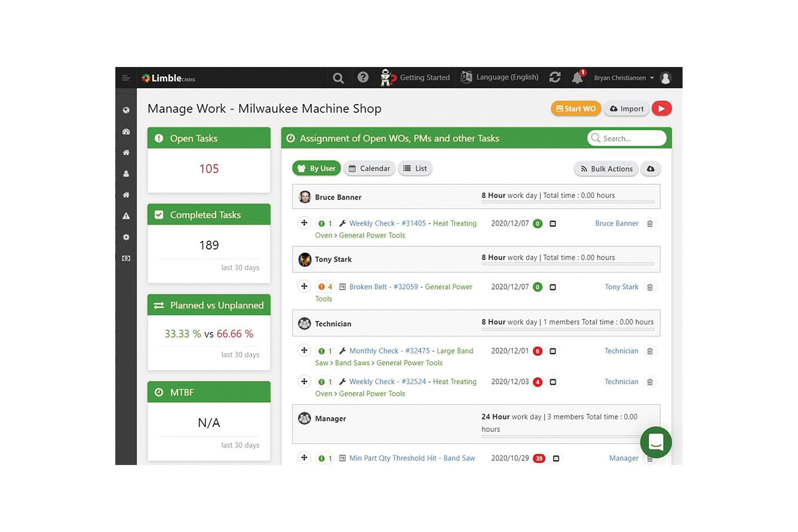798x532 pixels.
Task: Open the globe icon in sidebar
Action: point(126,110)
